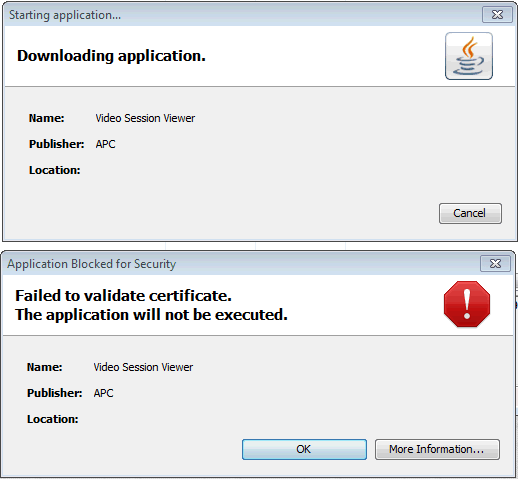Click 'The application will not be executed.' line
The image size is (518, 479).
pyautogui.click(x=151, y=315)
